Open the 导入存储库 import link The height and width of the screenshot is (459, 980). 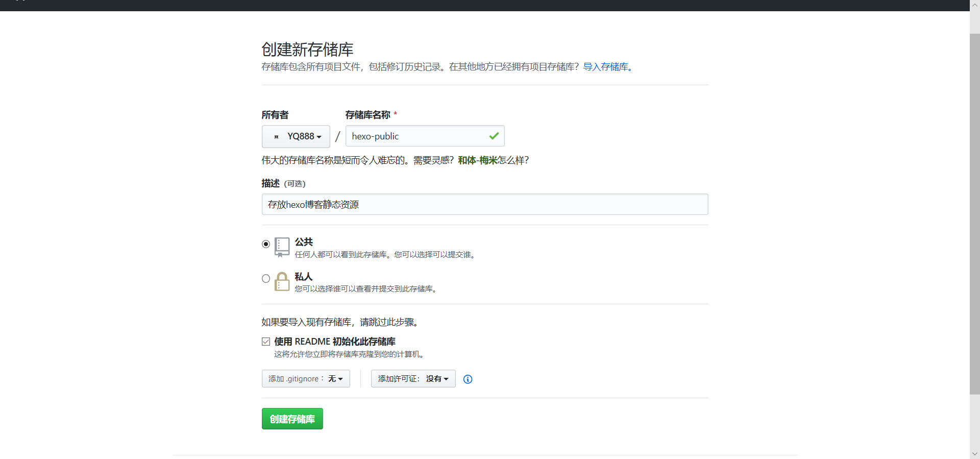tap(608, 67)
